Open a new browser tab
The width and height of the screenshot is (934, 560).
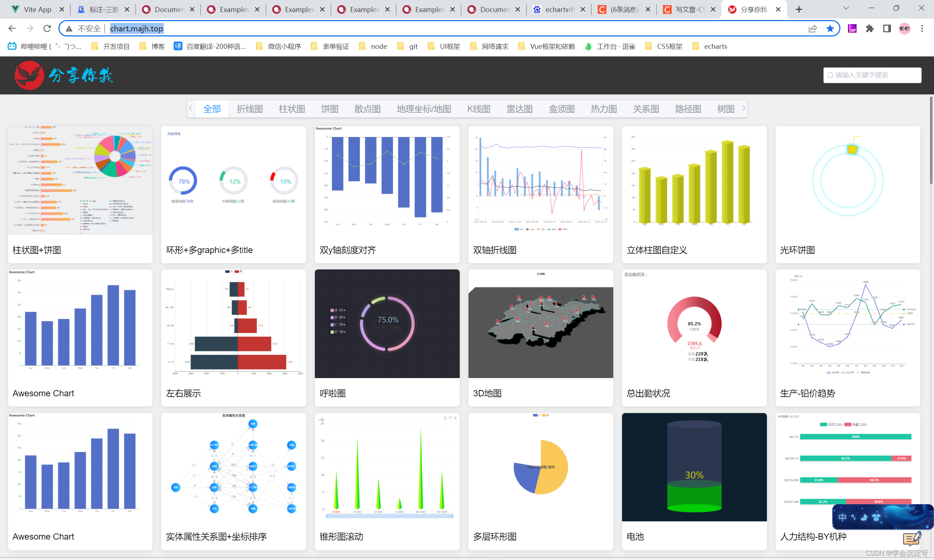click(799, 9)
